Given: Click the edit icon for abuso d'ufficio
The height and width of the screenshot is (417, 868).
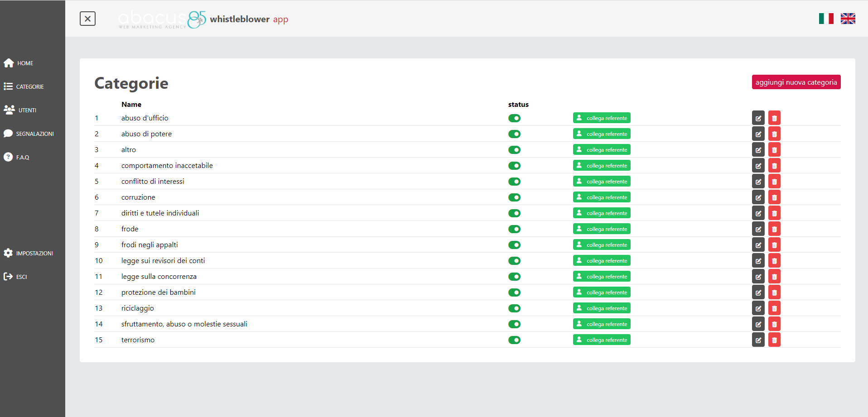Looking at the screenshot, I should point(758,118).
